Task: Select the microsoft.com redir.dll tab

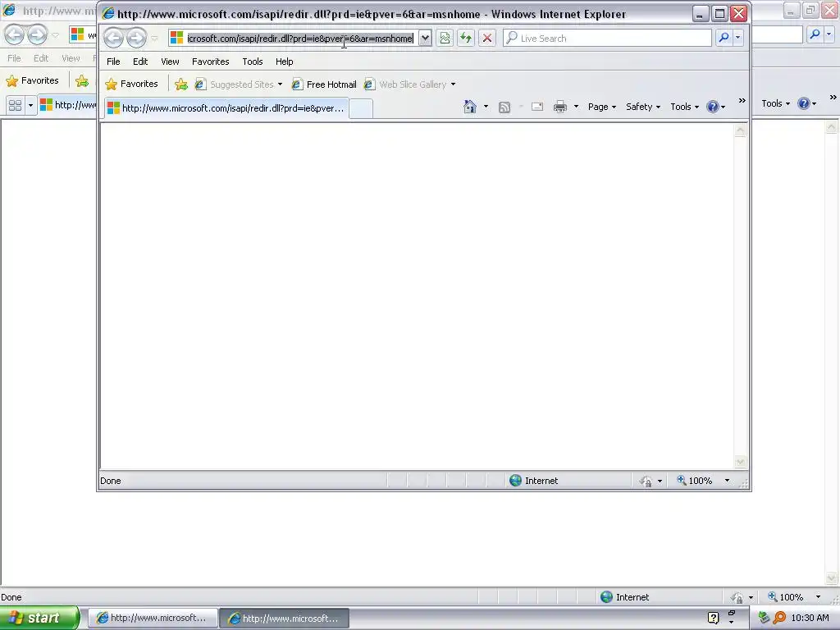Action: tap(226, 108)
